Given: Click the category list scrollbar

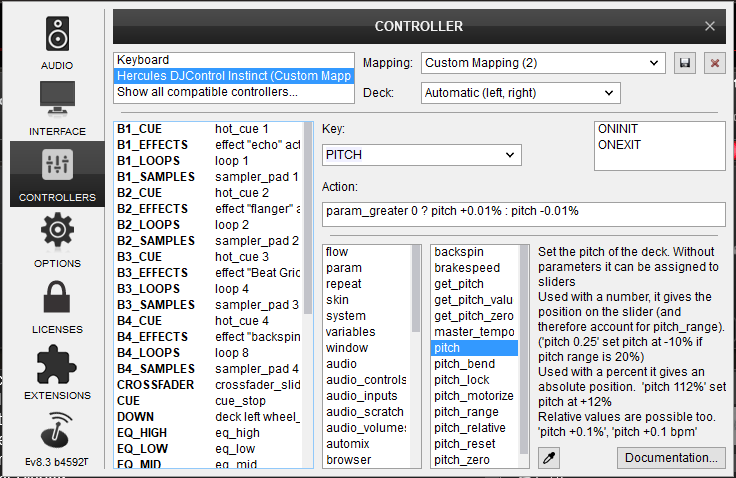Looking at the screenshot, I should [416, 288].
